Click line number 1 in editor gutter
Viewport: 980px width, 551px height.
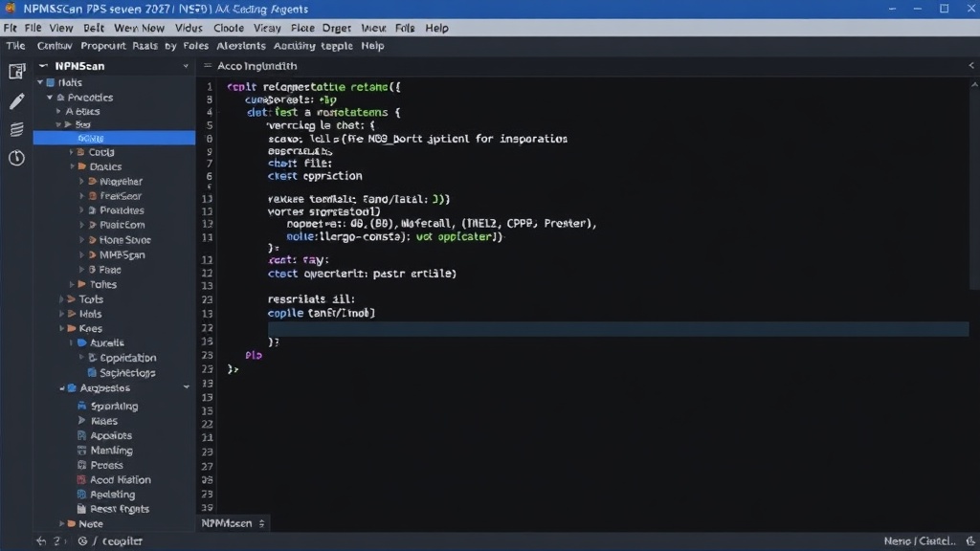210,87
